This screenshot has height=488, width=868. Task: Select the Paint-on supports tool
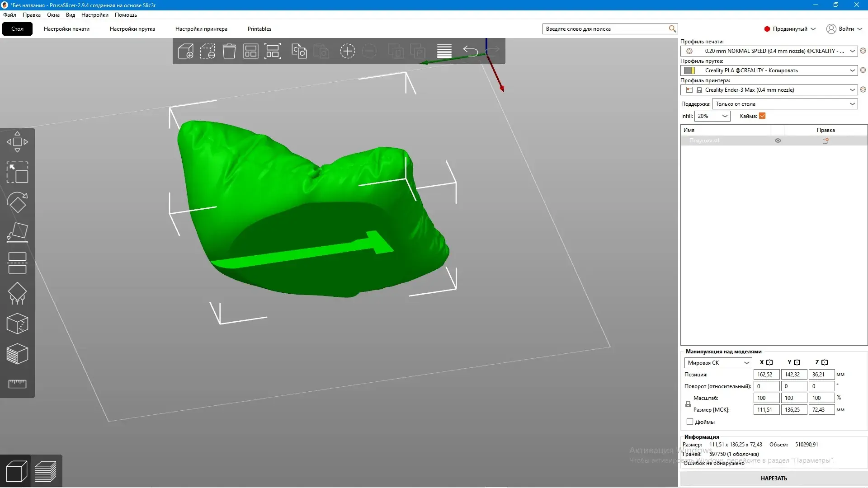pos(17,293)
